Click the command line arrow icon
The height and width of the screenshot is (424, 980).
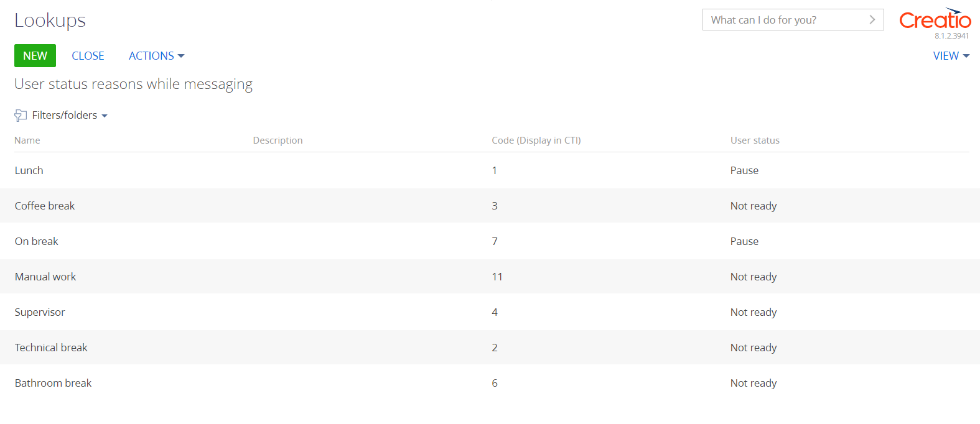[872, 20]
